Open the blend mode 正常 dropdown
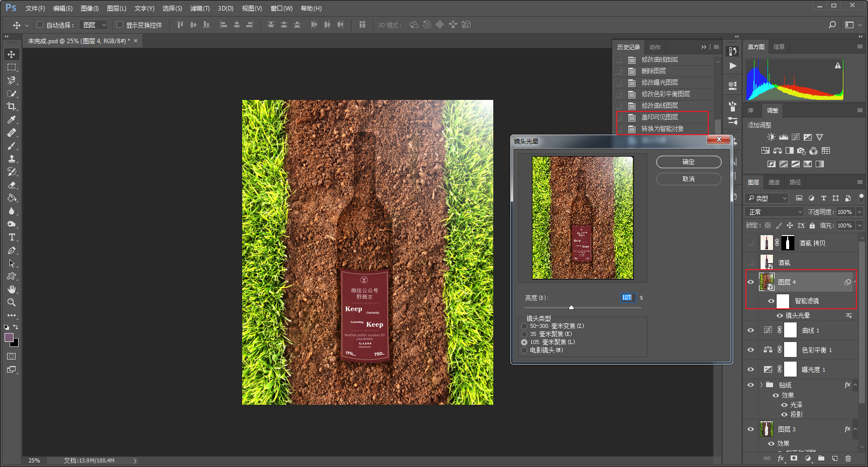868x467 pixels. click(775, 212)
